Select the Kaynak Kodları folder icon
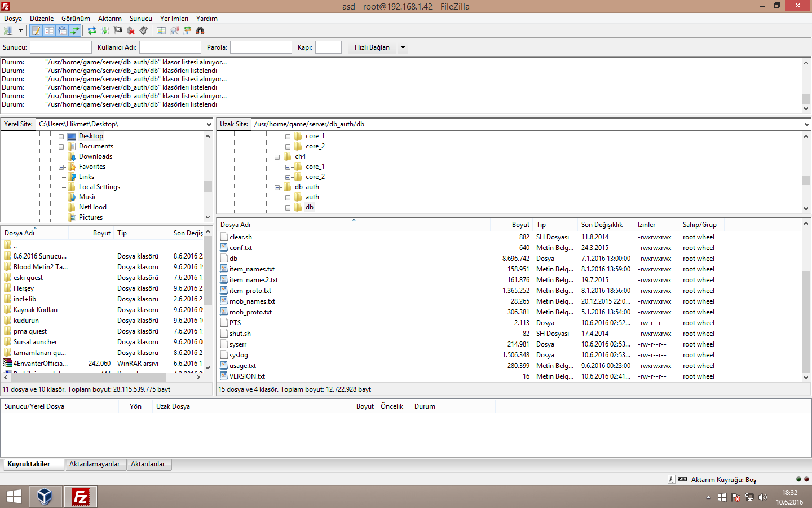The width and height of the screenshot is (812, 508). [8, 310]
